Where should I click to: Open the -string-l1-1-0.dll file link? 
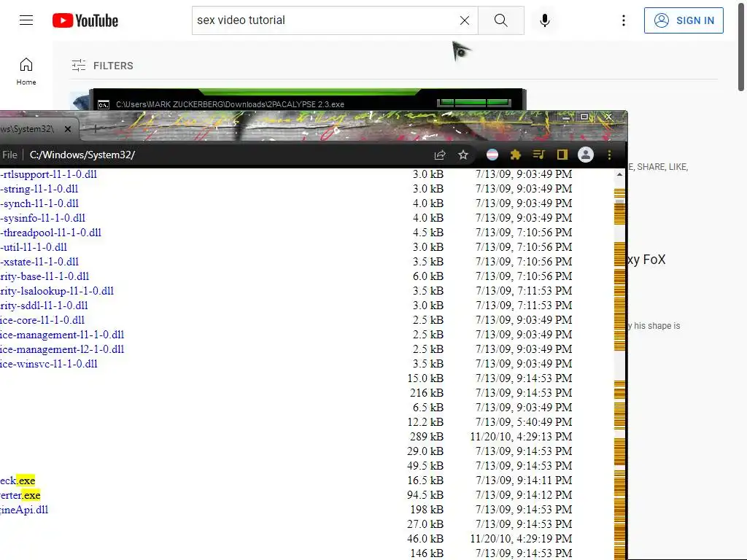click(x=39, y=189)
